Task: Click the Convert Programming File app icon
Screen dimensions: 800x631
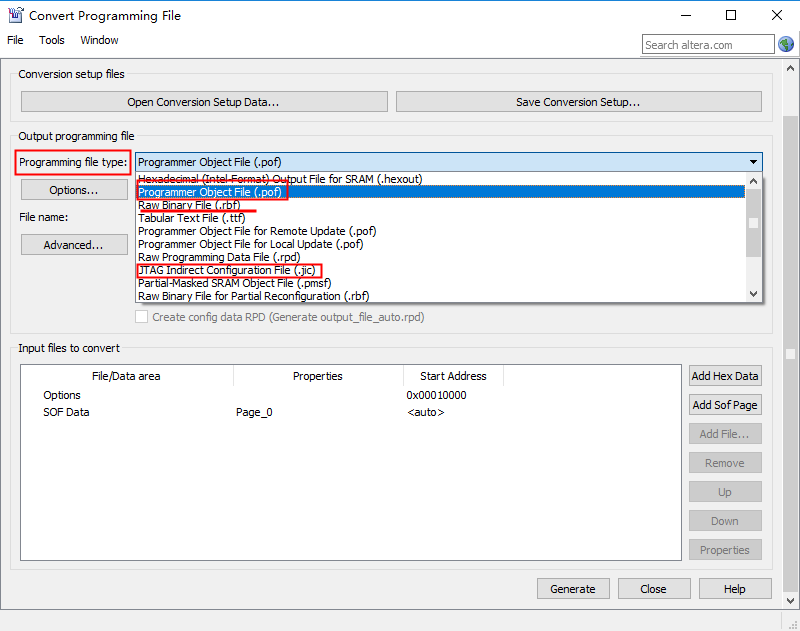Action: pyautogui.click(x=15, y=16)
